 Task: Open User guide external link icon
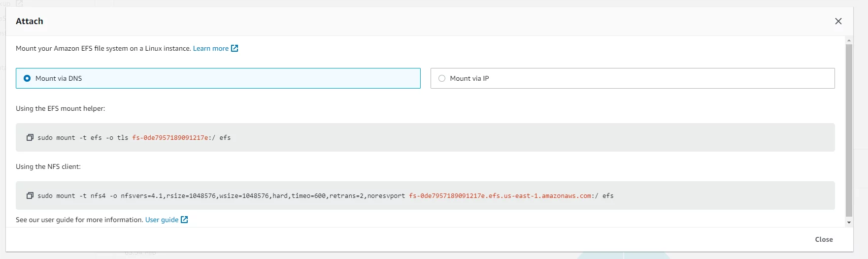point(184,220)
